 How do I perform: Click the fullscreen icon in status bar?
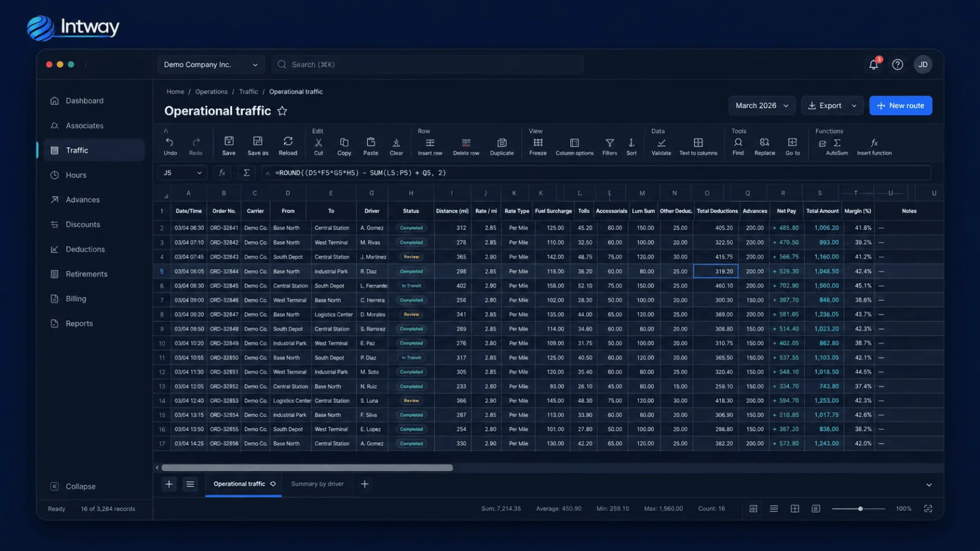tap(928, 509)
